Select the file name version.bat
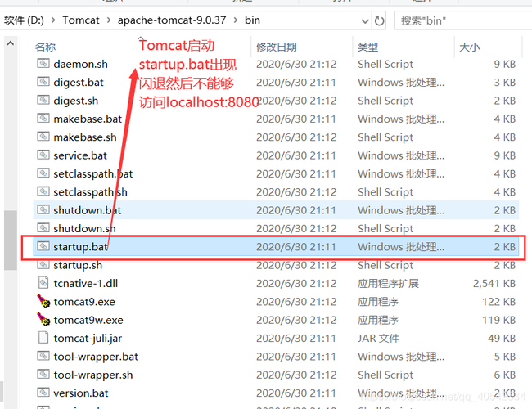 coord(81,393)
